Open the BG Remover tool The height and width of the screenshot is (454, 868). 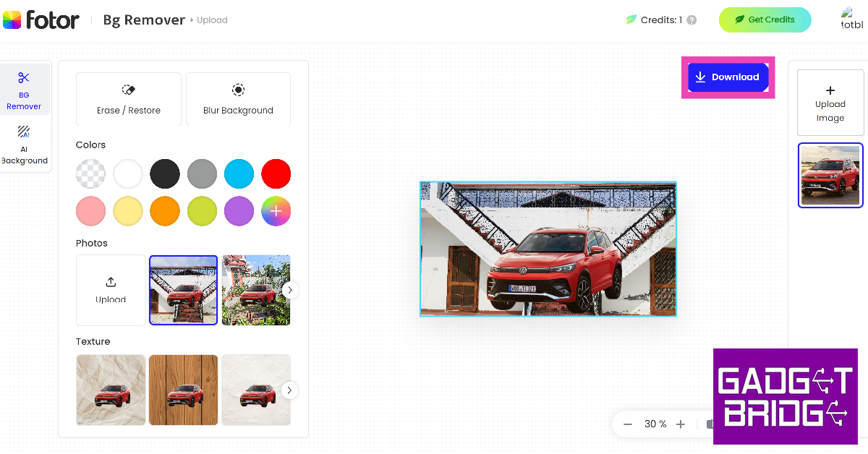coord(24,90)
